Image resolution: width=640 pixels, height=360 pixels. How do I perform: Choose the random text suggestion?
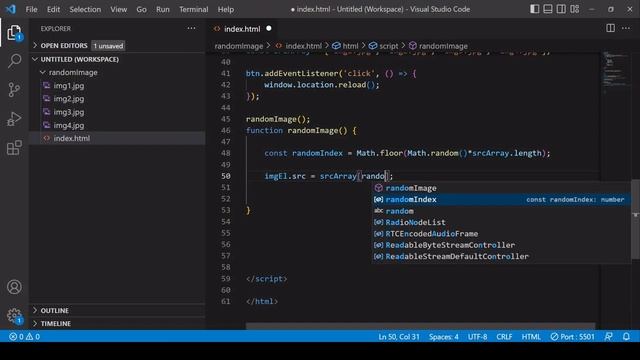[x=501, y=211]
